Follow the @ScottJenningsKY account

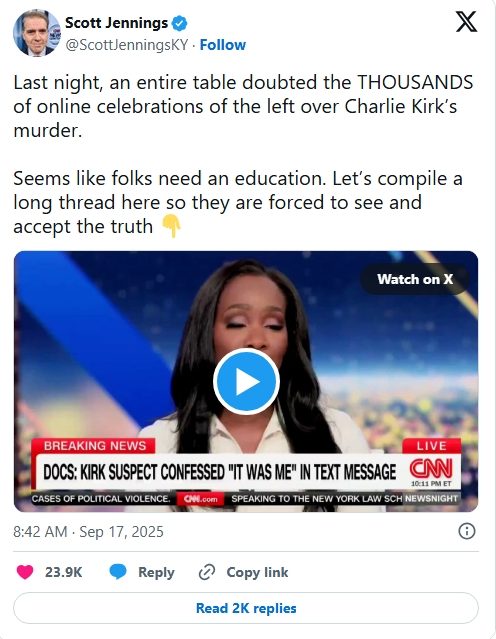point(223,45)
